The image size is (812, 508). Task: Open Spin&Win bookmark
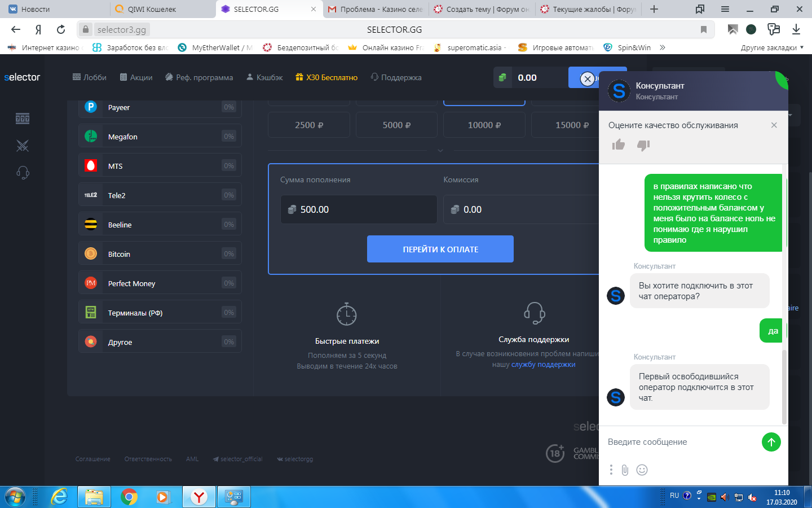627,47
